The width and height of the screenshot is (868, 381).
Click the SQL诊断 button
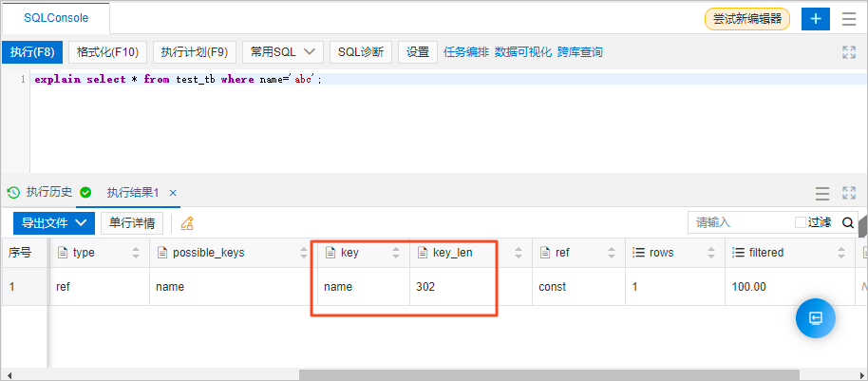tap(361, 52)
